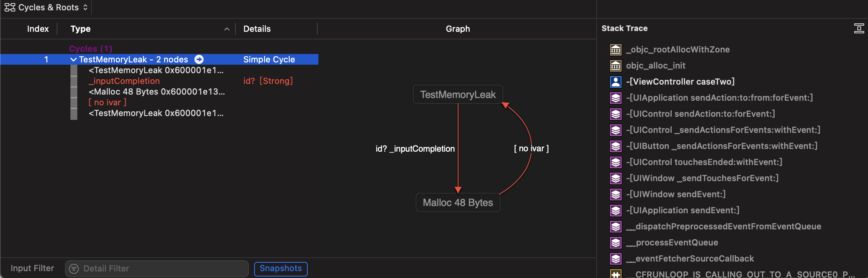This screenshot has width=868, height=278.
Task: Click the Details column header
Action: pos(257,29)
